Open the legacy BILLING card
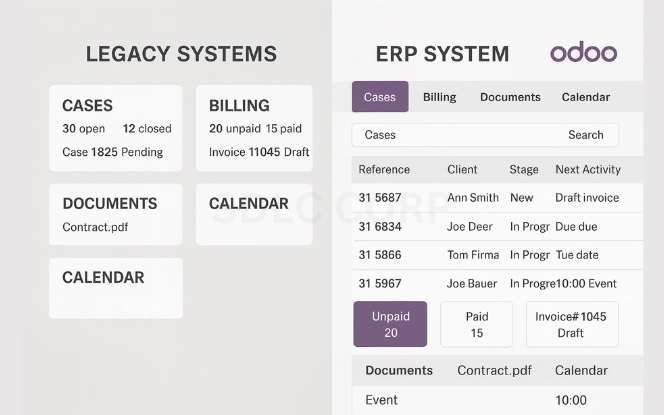The height and width of the screenshot is (415, 664). (254, 128)
